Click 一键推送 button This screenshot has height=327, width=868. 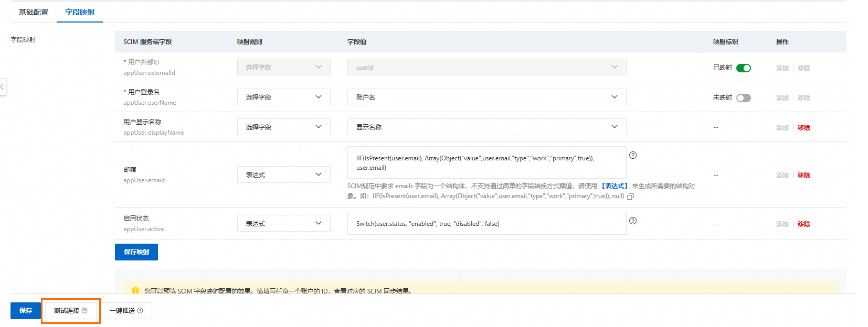[x=126, y=311]
